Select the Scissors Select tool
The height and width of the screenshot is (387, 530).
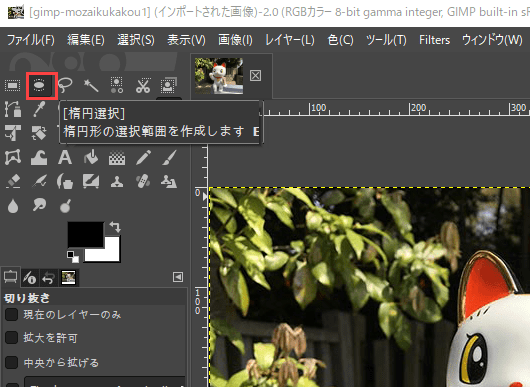point(143,86)
